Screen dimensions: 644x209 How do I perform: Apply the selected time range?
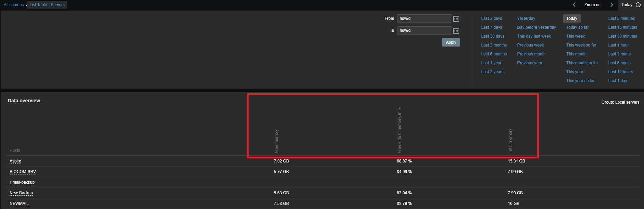tap(451, 42)
